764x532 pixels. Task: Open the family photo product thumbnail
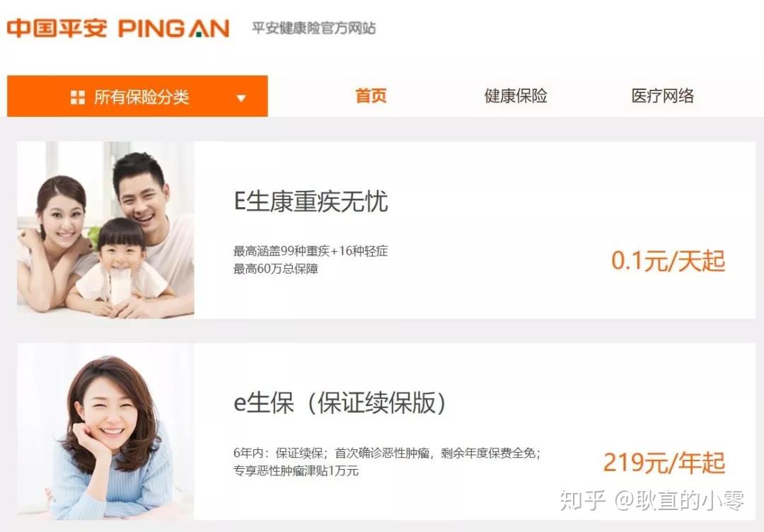point(105,230)
